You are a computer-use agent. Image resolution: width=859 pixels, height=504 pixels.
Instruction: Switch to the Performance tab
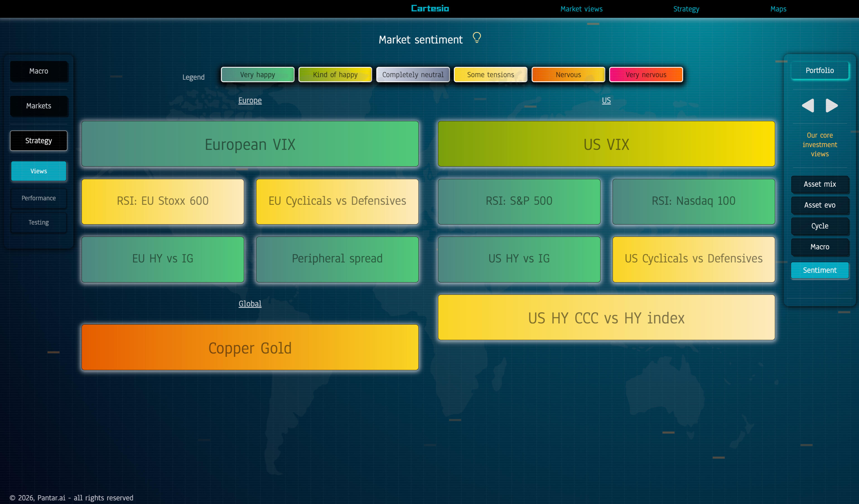(38, 198)
